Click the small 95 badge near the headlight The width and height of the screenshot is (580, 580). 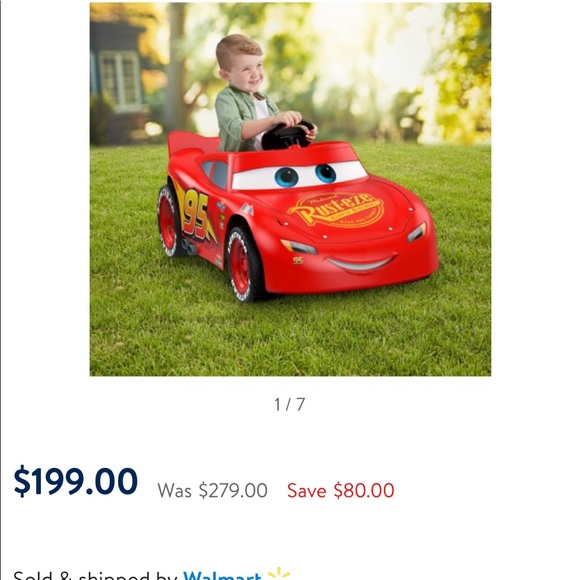tap(298, 260)
